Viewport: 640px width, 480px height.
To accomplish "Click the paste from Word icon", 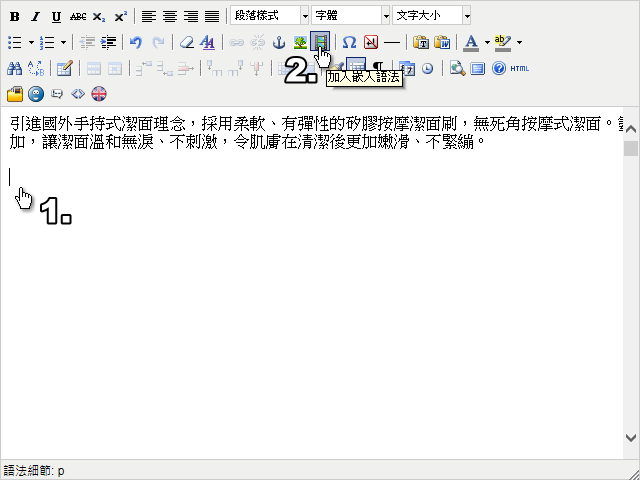I will (x=441, y=42).
